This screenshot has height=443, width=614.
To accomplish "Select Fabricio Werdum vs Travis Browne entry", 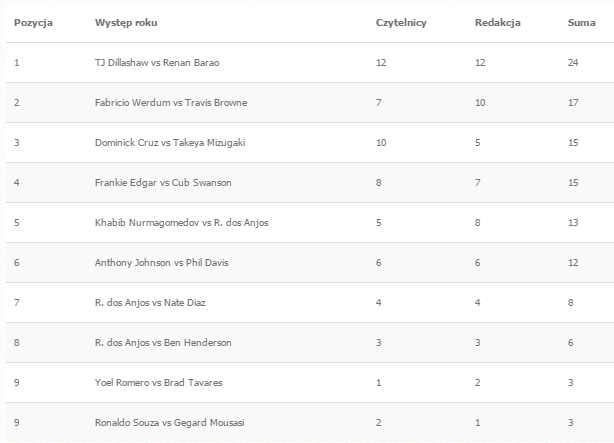I will pyautogui.click(x=171, y=103).
